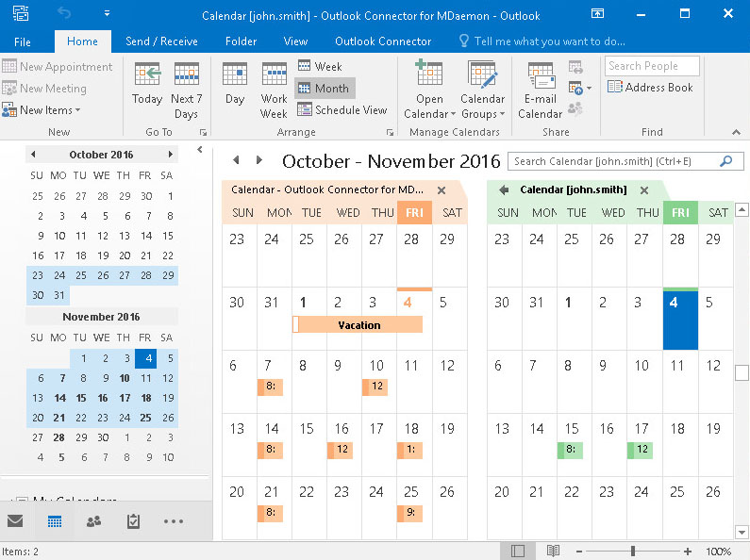Open the File tab
The image size is (750, 560).
click(x=23, y=41)
